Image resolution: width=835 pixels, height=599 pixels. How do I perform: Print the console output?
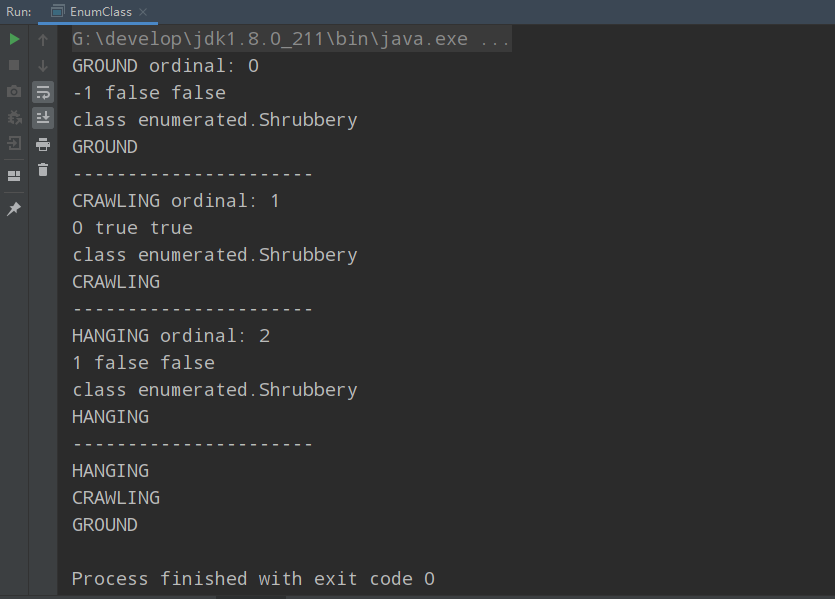(43, 144)
